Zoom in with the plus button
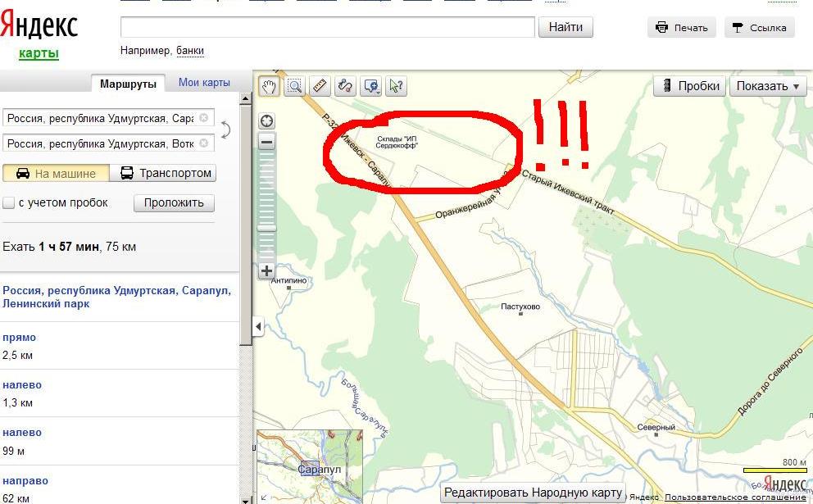Image resolution: width=813 pixels, height=504 pixels. coord(267,270)
